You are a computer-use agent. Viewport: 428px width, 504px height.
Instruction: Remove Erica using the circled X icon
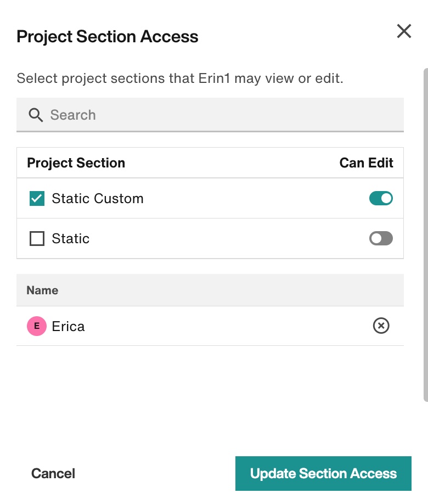(x=381, y=326)
